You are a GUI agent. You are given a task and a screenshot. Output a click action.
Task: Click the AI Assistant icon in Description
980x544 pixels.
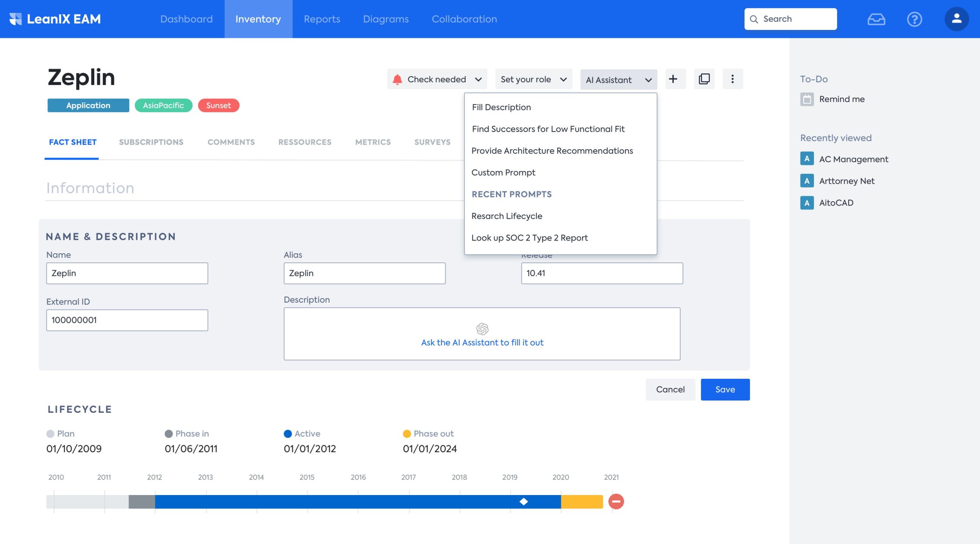(x=482, y=329)
